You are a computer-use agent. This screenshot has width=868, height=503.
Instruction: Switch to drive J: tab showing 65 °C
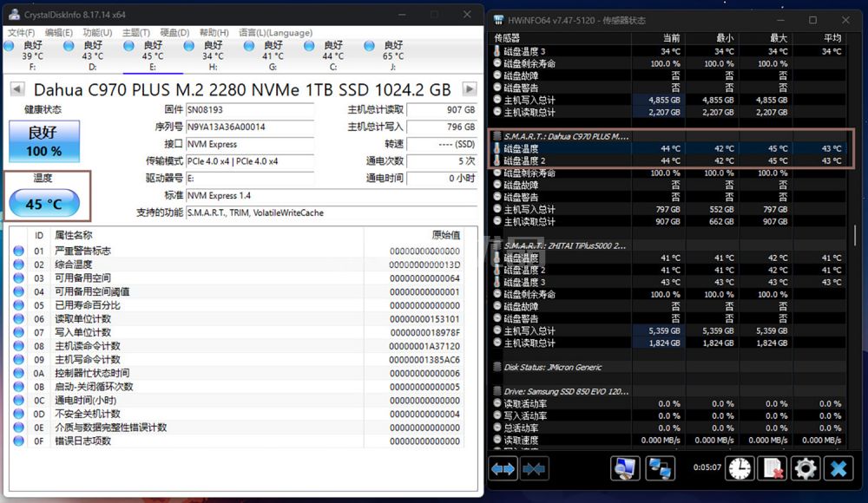point(393,56)
